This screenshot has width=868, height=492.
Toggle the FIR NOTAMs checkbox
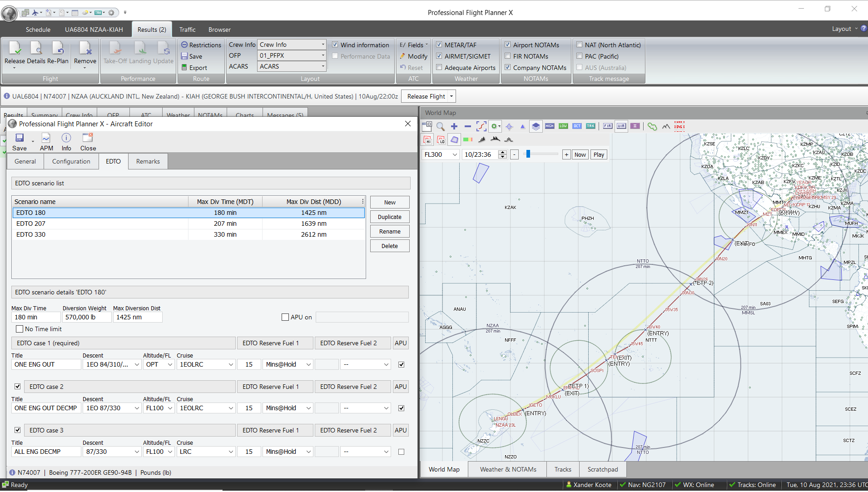pos(508,56)
